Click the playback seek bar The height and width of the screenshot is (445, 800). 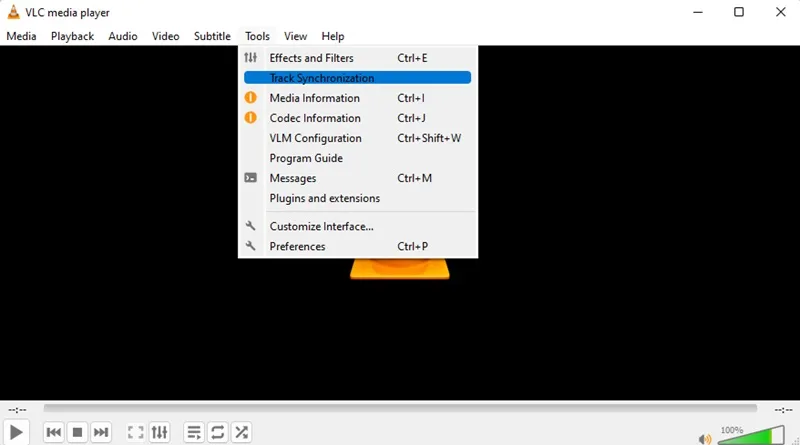click(400, 408)
